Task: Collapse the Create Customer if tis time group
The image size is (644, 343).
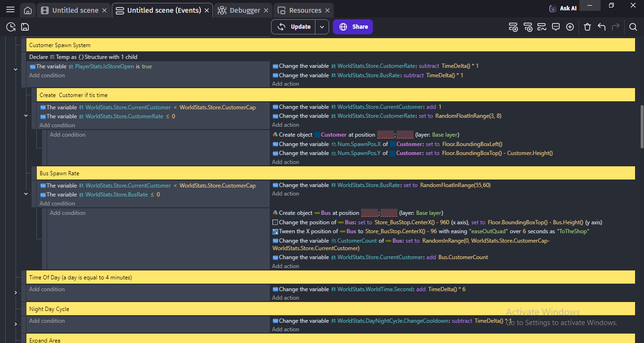Action: 26,115
